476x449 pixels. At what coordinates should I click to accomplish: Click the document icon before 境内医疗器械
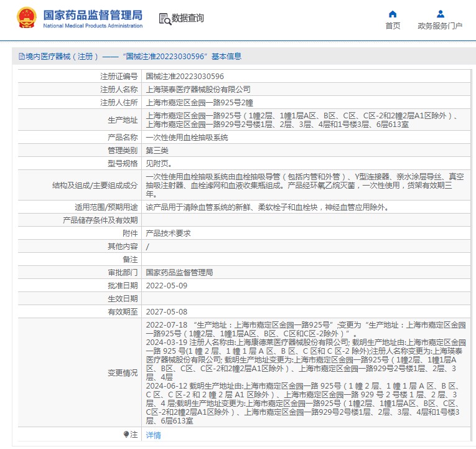pos(21,56)
